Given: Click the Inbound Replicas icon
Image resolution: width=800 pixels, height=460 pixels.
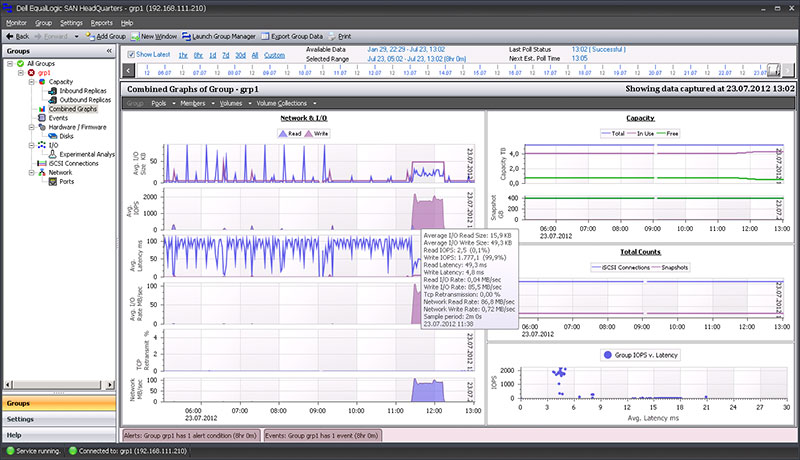Looking at the screenshot, I should pyautogui.click(x=52, y=91).
